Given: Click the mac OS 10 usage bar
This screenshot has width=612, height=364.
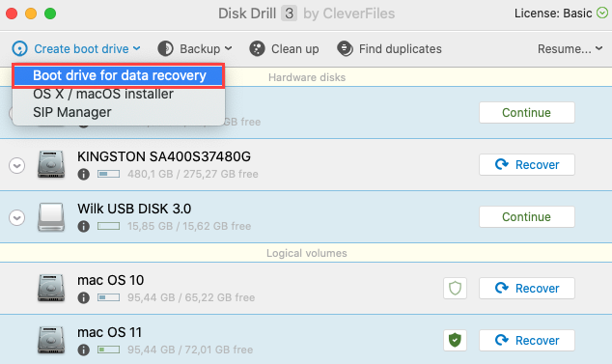Looking at the screenshot, I should click(108, 297).
